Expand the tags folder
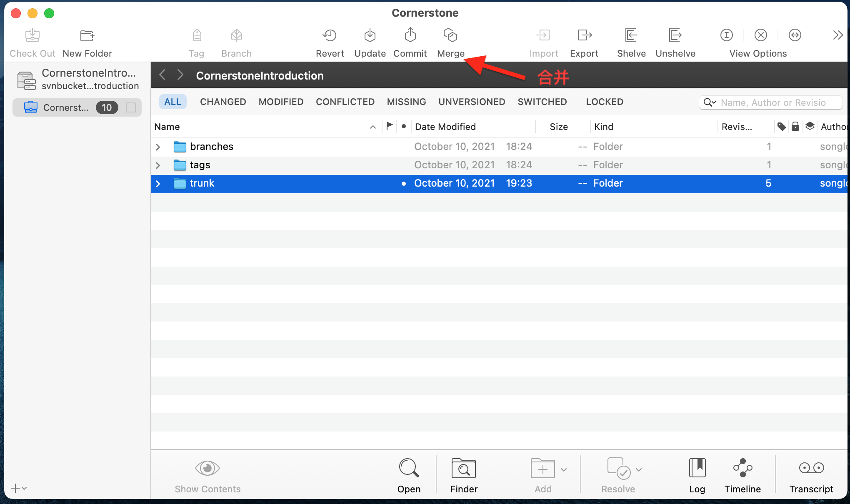 [x=158, y=165]
